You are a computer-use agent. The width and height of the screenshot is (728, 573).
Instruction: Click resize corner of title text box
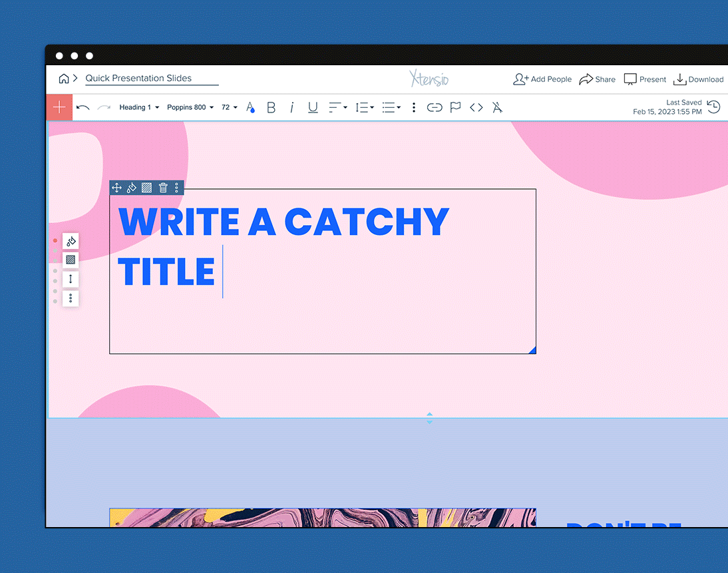pyautogui.click(x=532, y=350)
